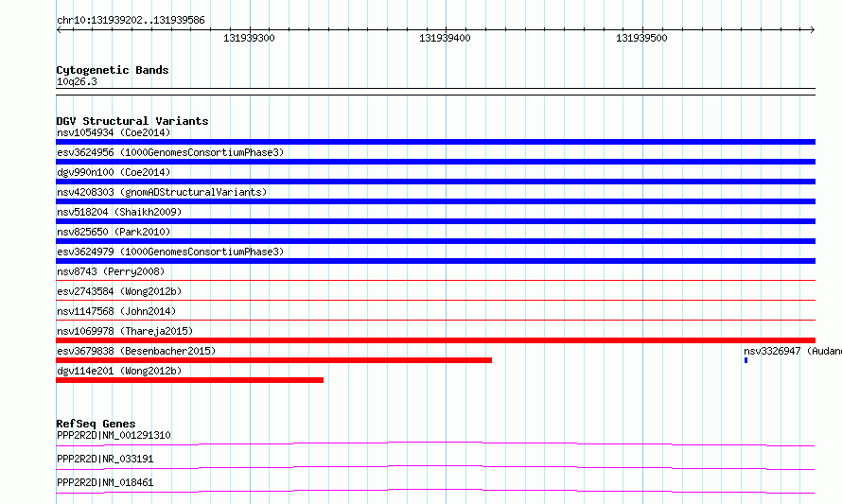Open the PPP2R2D|NR_033191 transcript label
Viewport: 842px width, 504px height.
(x=105, y=459)
